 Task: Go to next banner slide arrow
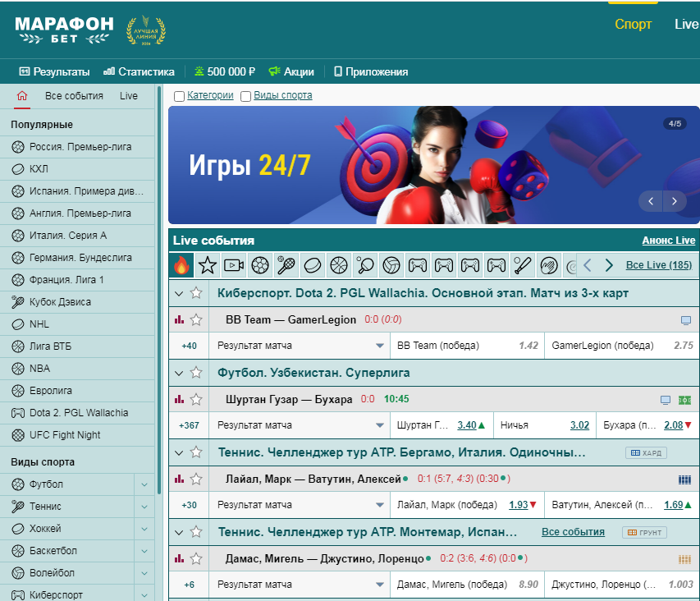click(675, 201)
